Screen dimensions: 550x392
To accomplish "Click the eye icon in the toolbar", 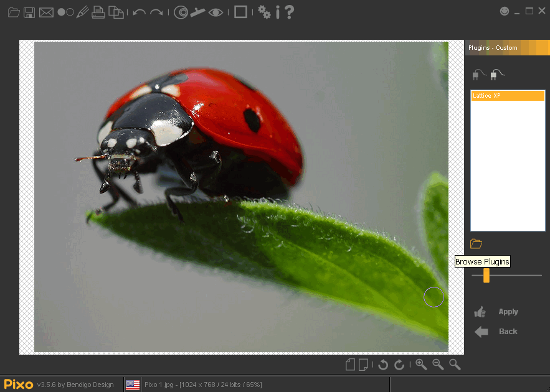I will tap(216, 12).
